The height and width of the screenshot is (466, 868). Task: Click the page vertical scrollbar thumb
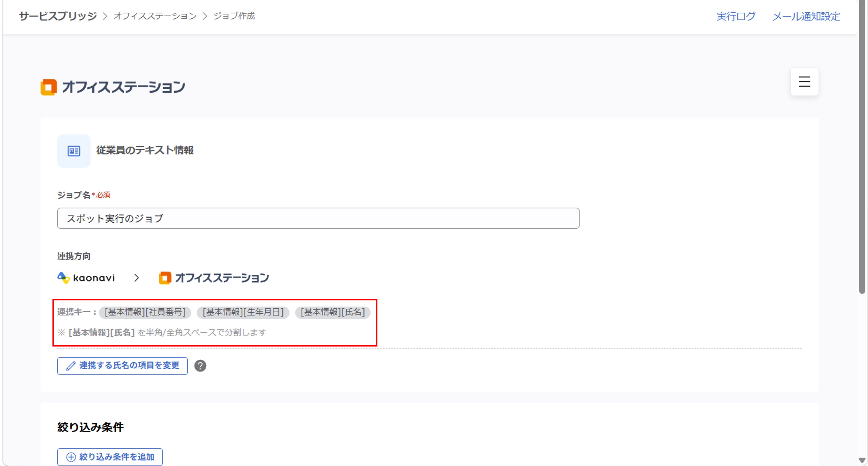(x=862, y=147)
